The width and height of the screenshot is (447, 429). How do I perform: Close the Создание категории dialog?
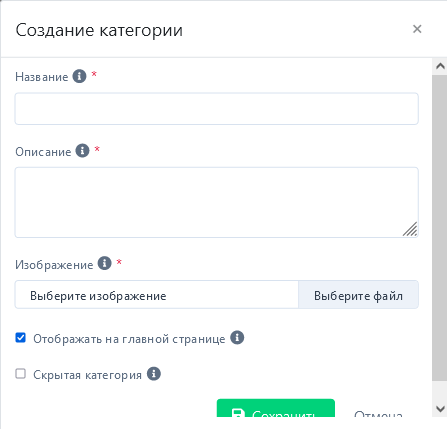(x=417, y=29)
